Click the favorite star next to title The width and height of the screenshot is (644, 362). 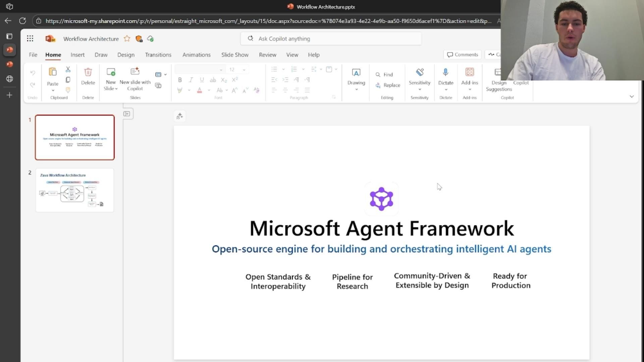tap(127, 39)
